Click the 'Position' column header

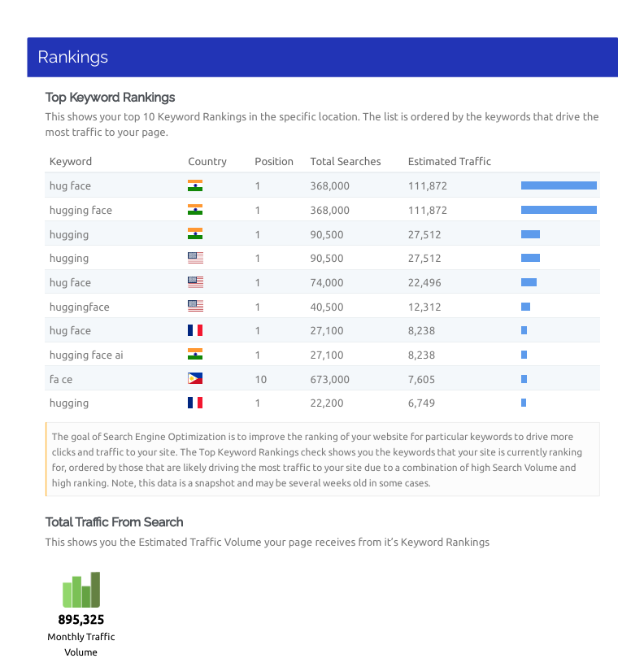tap(274, 161)
